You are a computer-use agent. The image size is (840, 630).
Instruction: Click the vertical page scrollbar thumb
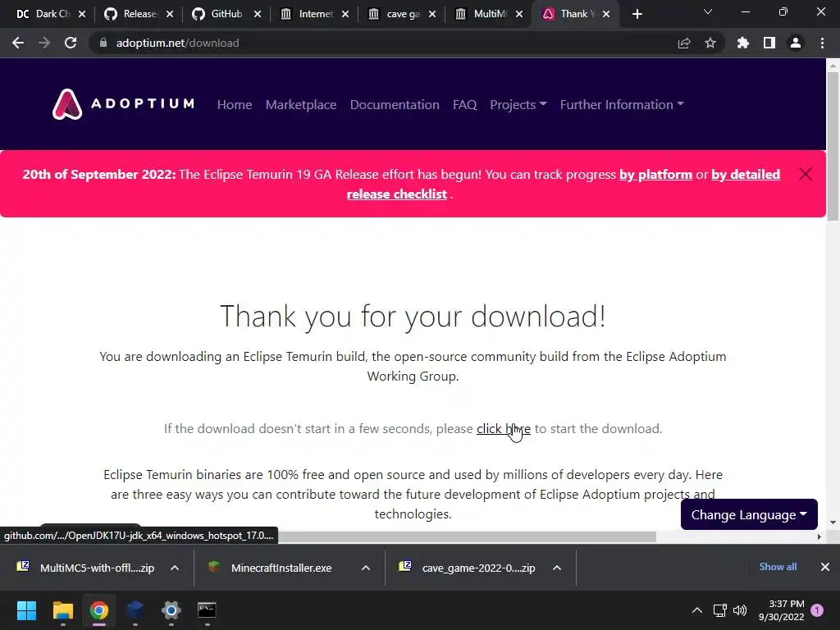tap(833, 146)
